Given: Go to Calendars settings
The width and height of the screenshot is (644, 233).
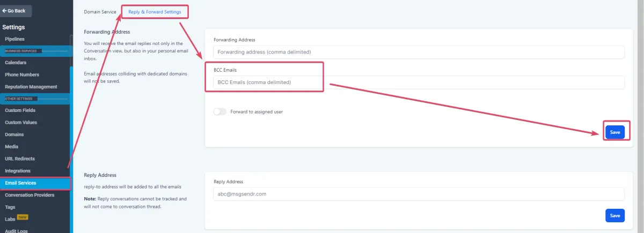Looking at the screenshot, I should tap(16, 63).
